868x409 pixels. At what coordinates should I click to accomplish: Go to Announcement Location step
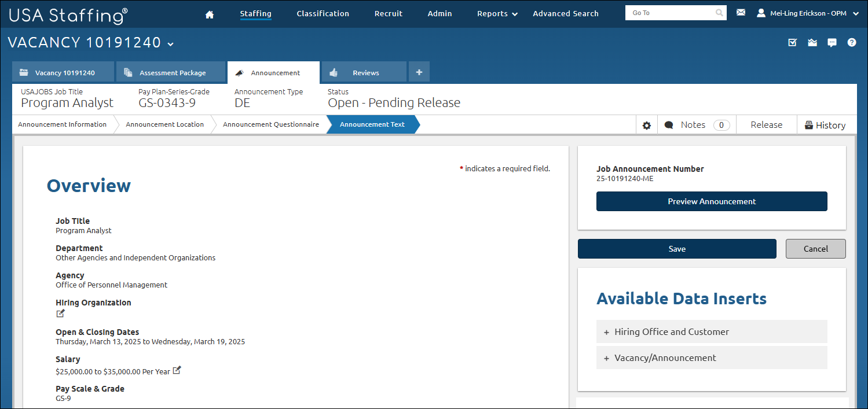click(x=164, y=124)
